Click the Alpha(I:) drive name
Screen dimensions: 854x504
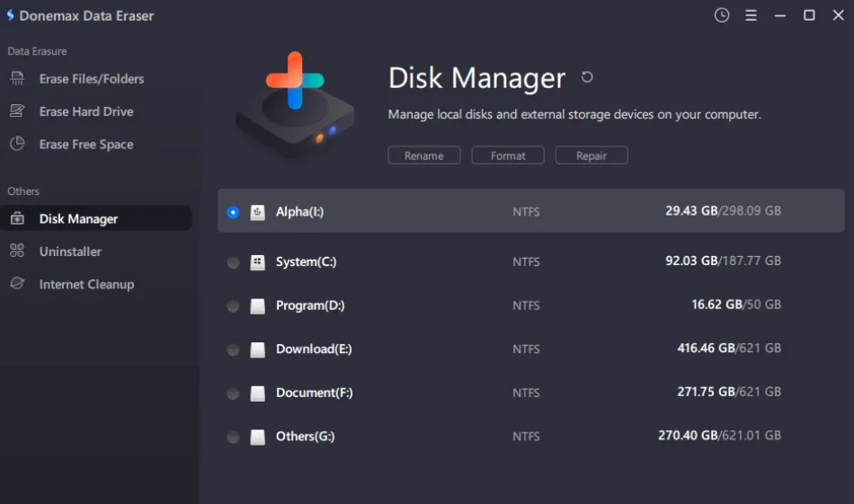(299, 212)
